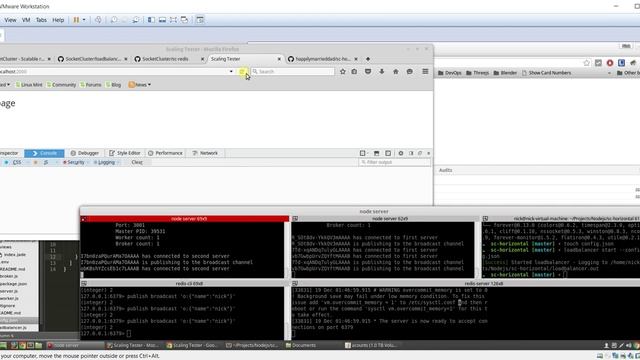
Task: Open the VMware power options dropdown arrow
Action: pyautogui.click(x=84, y=20)
